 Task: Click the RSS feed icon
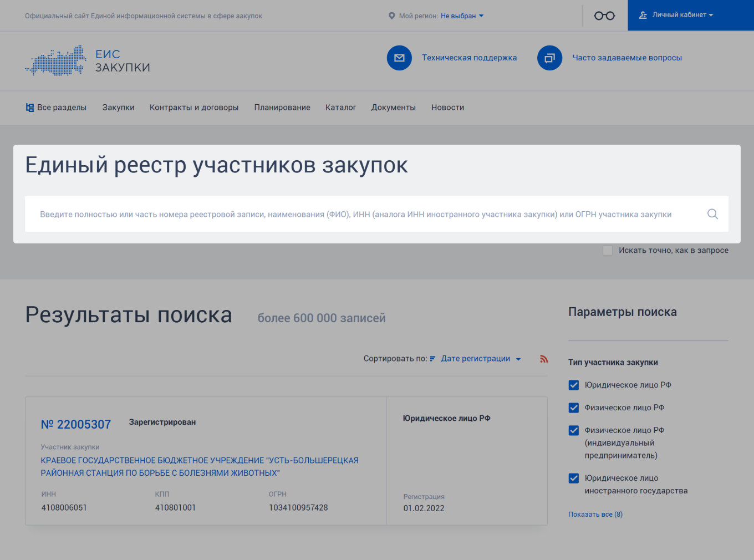[x=544, y=359]
